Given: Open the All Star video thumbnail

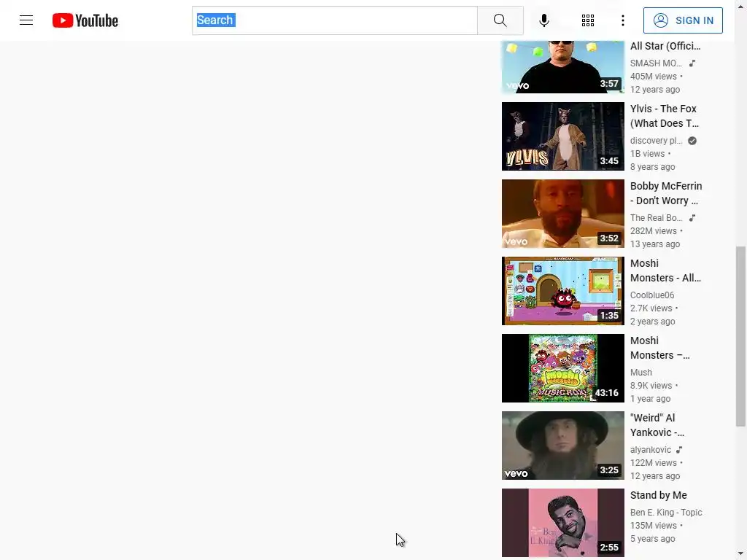Looking at the screenshot, I should [x=562, y=67].
